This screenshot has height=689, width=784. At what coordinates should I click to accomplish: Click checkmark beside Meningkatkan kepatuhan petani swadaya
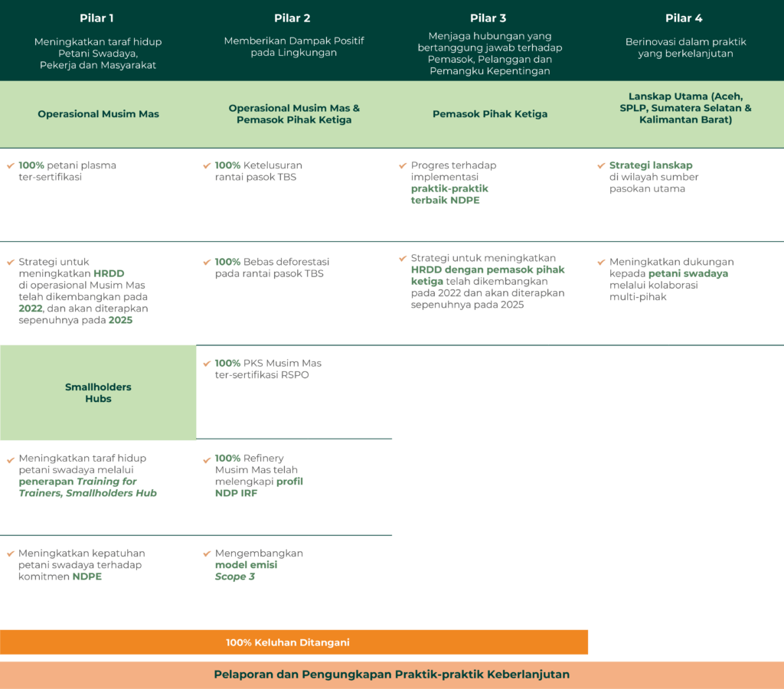tap(11, 553)
